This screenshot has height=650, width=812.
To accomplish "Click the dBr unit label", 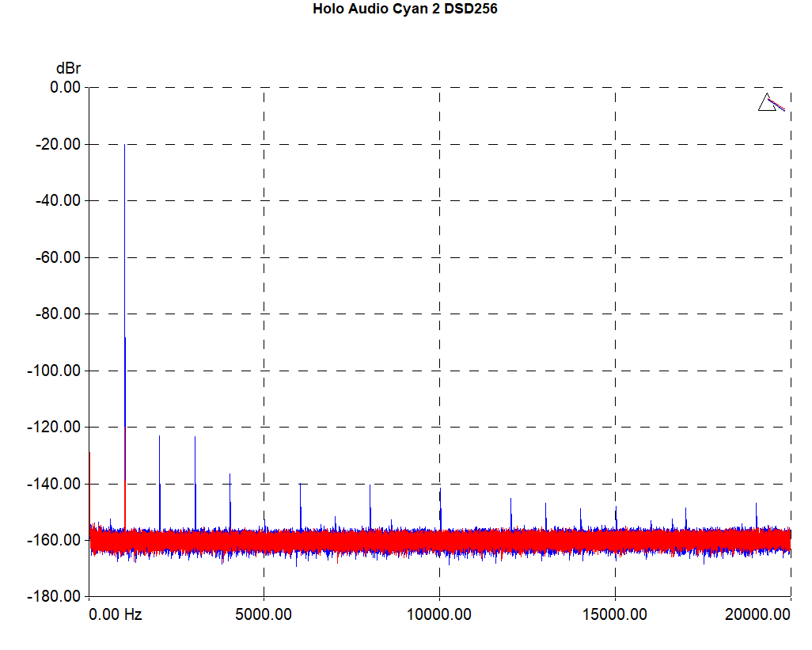I will (x=68, y=68).
